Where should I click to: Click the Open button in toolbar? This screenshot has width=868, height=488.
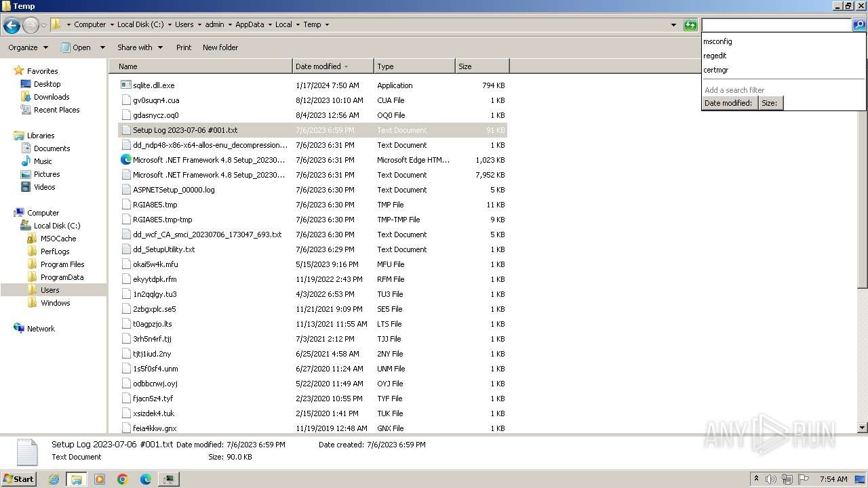[x=76, y=47]
